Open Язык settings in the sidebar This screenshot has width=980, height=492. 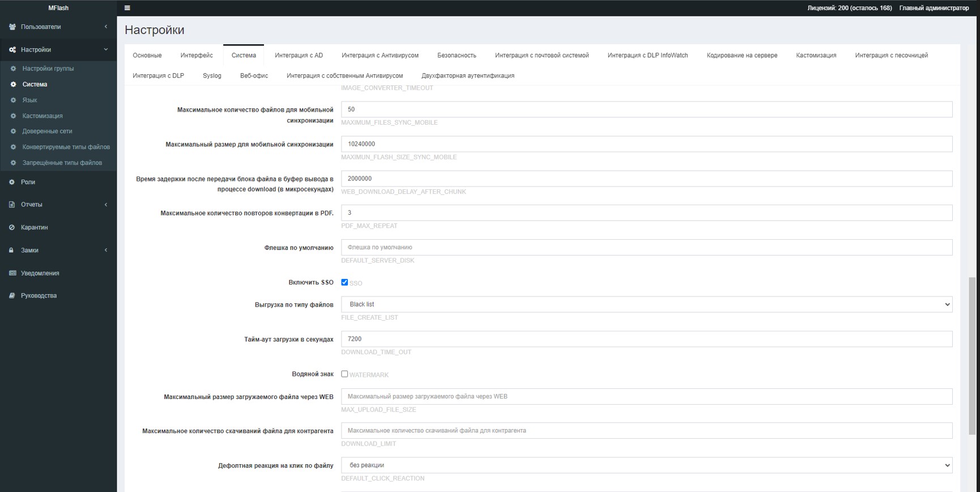coord(30,100)
